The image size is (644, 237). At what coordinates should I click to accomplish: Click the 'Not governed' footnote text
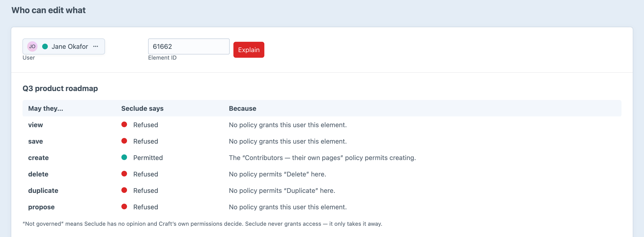click(x=202, y=224)
